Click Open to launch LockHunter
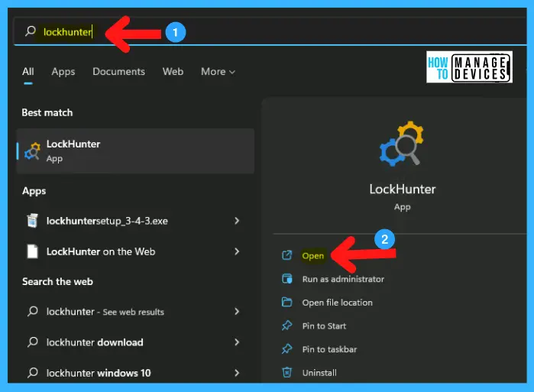The height and width of the screenshot is (392, 534). [x=312, y=256]
